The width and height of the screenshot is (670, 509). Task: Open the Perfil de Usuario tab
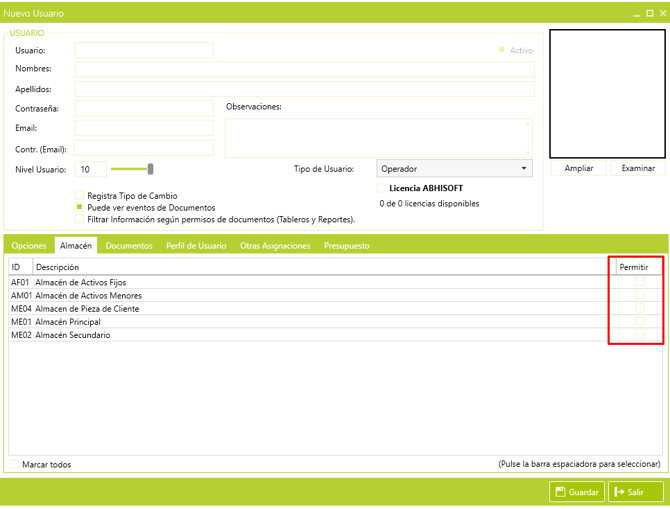(196, 245)
